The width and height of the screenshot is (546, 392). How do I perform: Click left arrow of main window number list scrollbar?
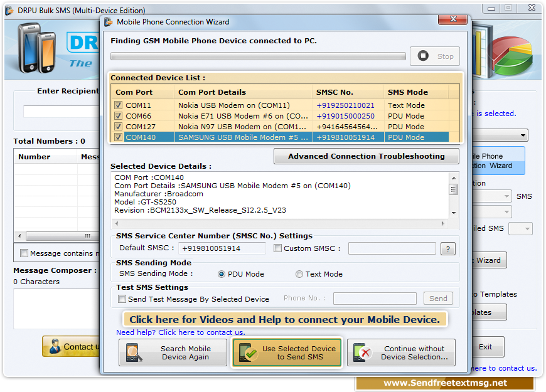(x=19, y=236)
